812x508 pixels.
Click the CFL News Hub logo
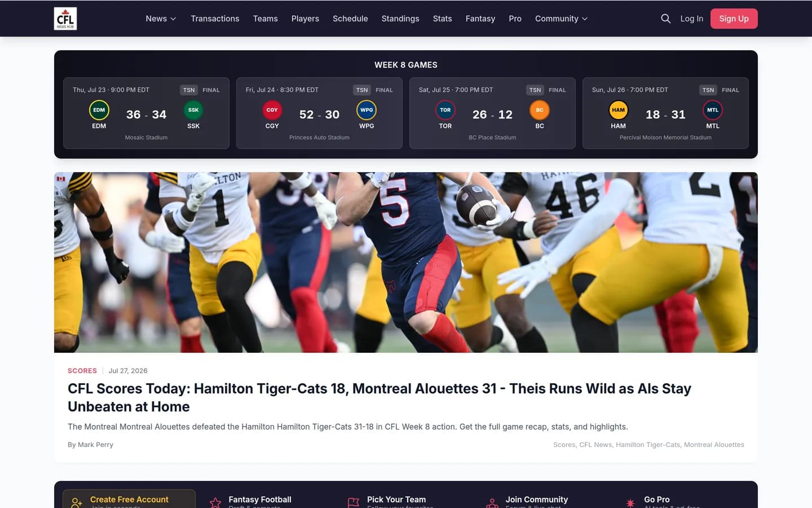(65, 19)
